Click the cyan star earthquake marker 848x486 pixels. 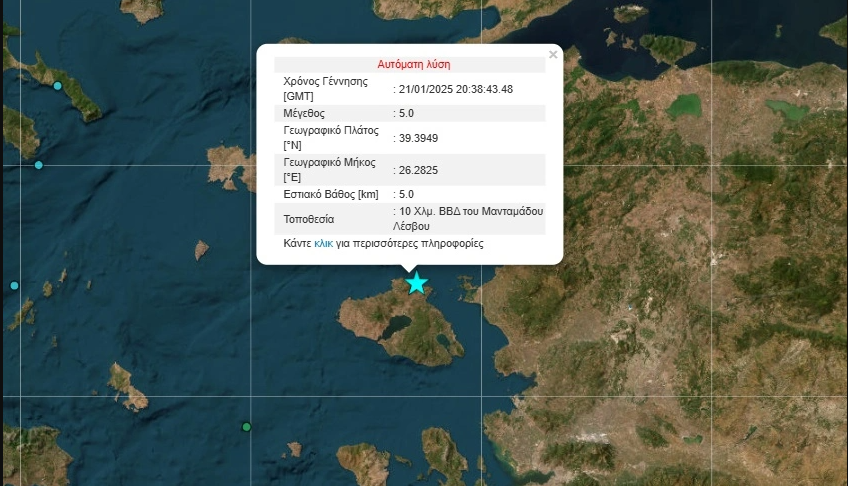(416, 283)
